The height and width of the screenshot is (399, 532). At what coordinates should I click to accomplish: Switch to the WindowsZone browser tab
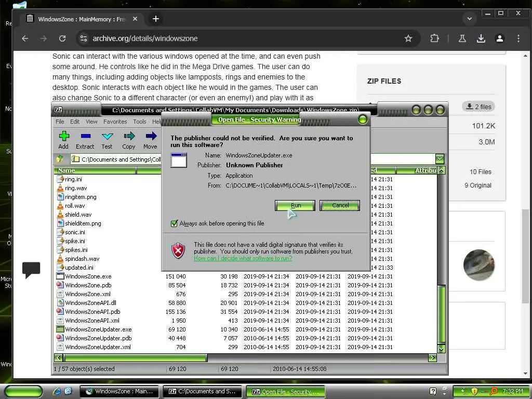tap(82, 19)
